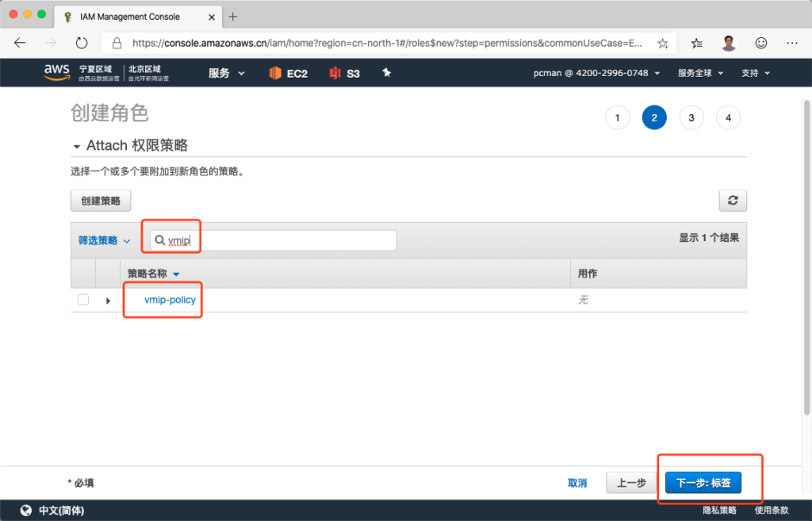Open the 支持 support menu
This screenshot has width=812, height=521.
755,73
